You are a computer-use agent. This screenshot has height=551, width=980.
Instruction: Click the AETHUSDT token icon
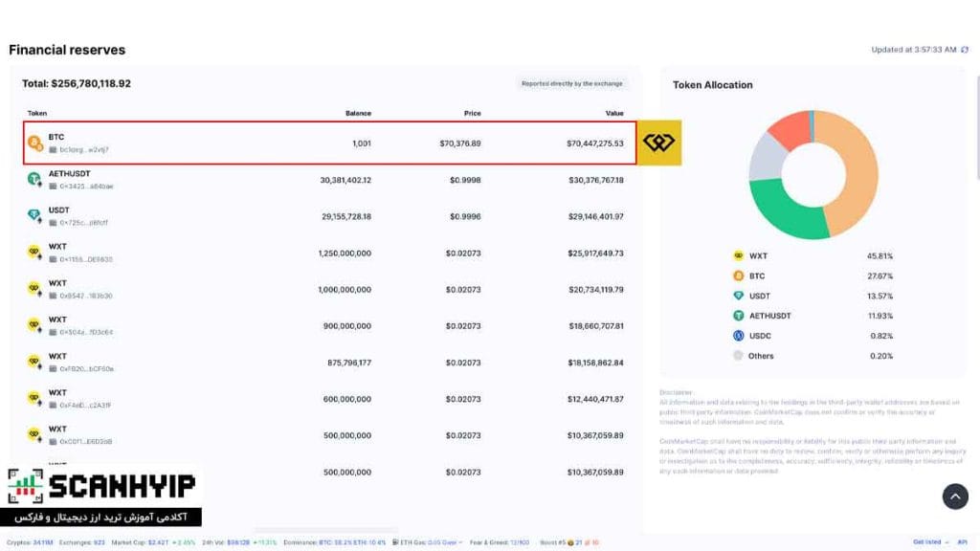point(34,179)
